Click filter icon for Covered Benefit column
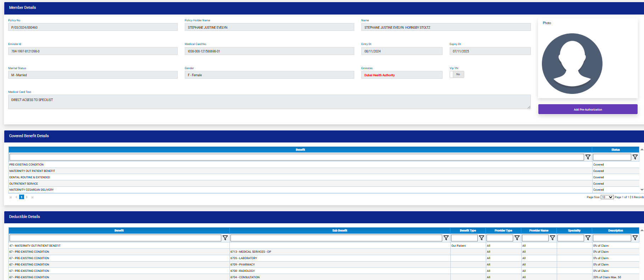Viewport: 644px width, 280px height. pyautogui.click(x=588, y=157)
